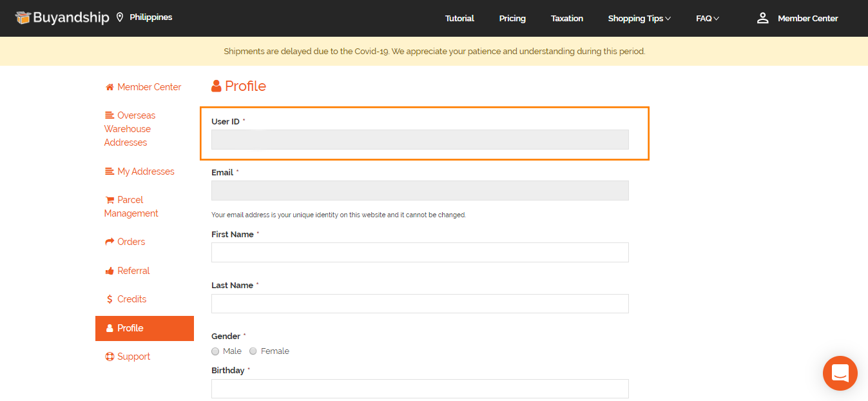Click the Birthday input field
Screen dimensions: 868x401
(x=420, y=389)
